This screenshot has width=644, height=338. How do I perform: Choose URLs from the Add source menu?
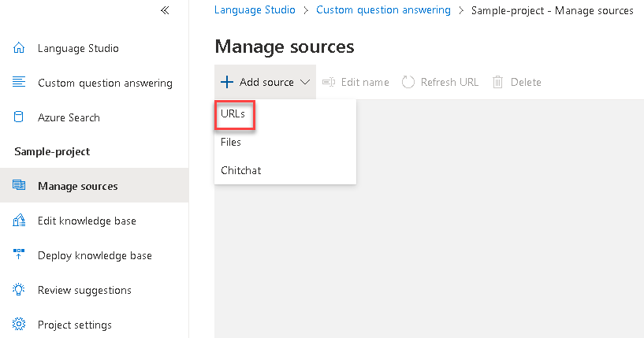(x=233, y=114)
